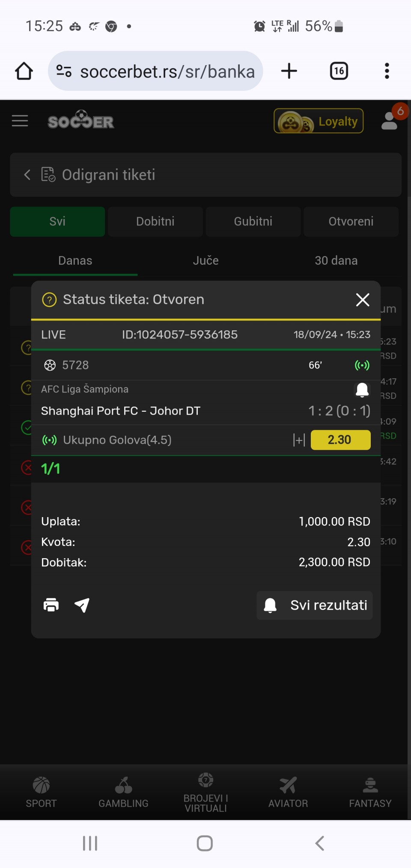Click Svi rezultati button
Screen dimensions: 411x868
click(315, 605)
